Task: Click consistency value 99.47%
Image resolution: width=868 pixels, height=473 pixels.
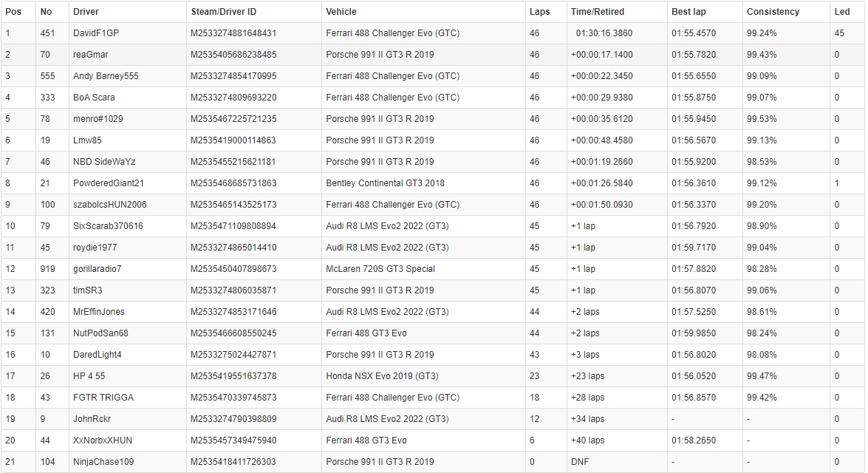Action: (762, 376)
